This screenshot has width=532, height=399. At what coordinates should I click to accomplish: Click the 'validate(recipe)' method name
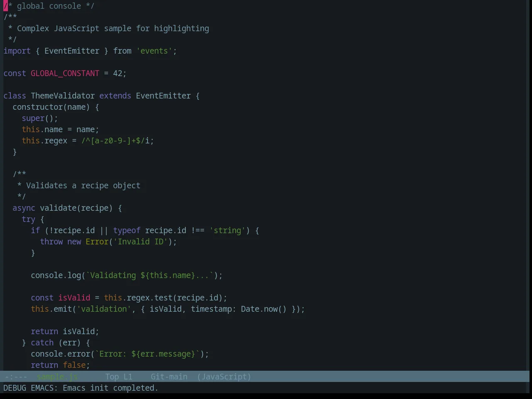(76, 208)
